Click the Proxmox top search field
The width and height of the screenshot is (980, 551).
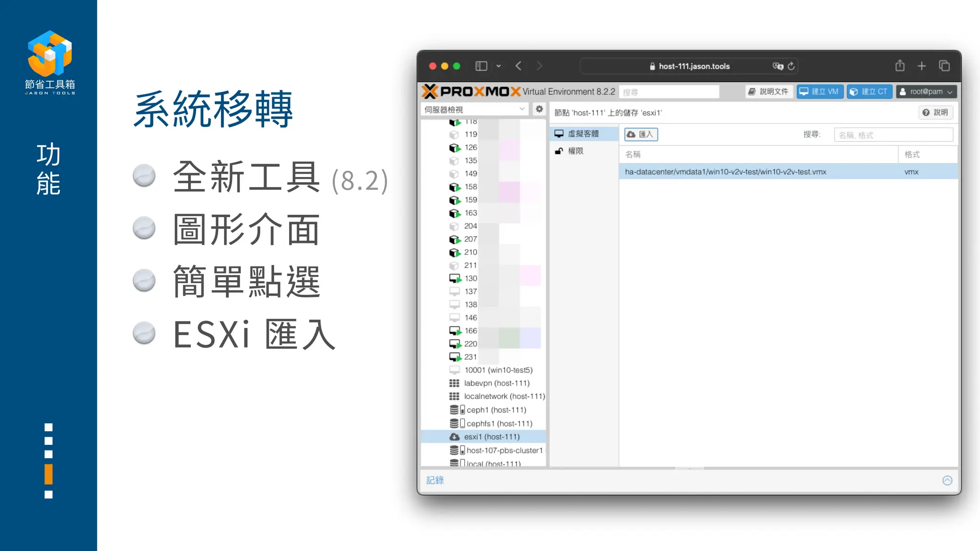669,92
